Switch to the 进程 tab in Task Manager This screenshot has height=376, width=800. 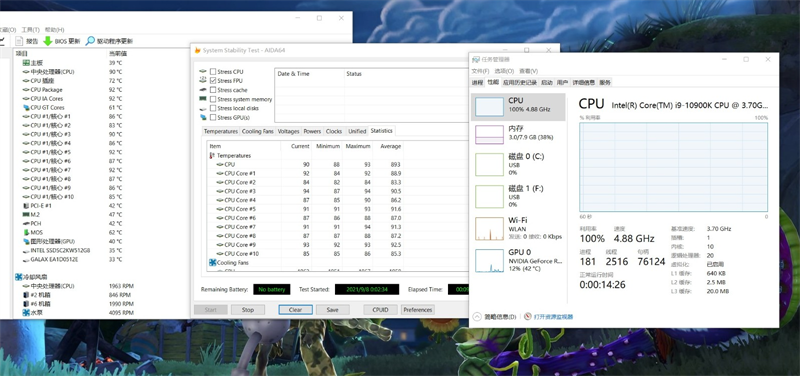pyautogui.click(x=478, y=83)
